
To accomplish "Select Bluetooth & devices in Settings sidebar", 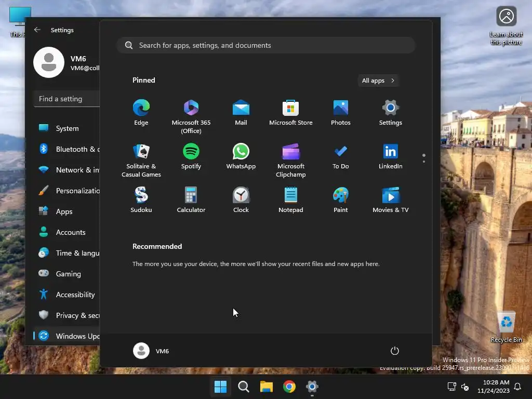I will pos(67,149).
